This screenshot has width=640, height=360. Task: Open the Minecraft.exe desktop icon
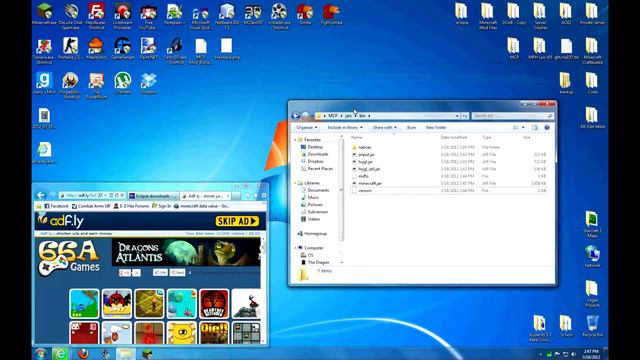(x=44, y=14)
